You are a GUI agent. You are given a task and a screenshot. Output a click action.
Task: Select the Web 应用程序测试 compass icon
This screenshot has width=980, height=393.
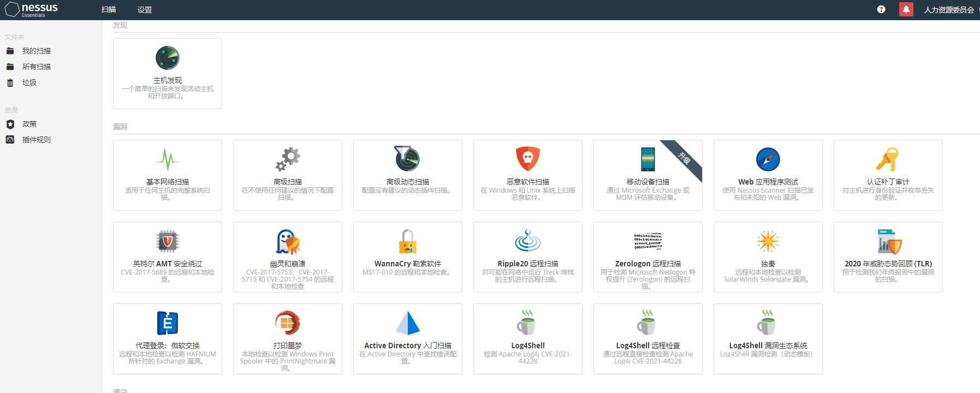[x=768, y=159]
